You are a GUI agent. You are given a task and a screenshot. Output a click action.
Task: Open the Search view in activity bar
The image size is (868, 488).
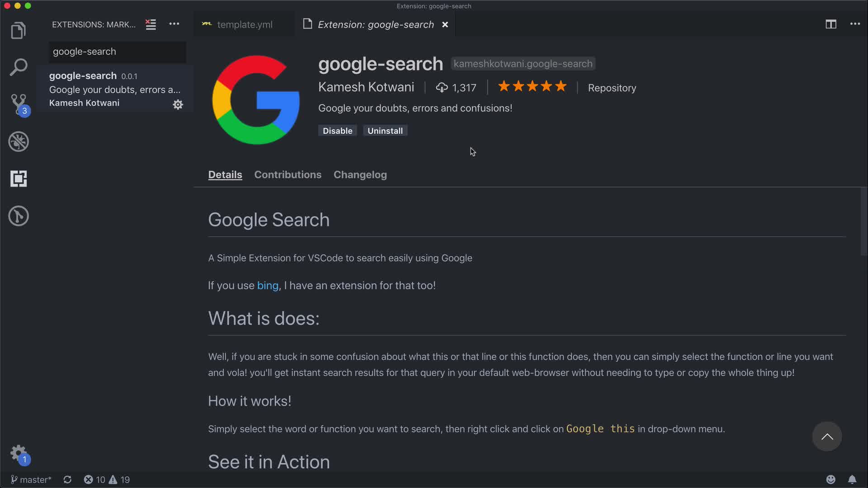coord(19,67)
